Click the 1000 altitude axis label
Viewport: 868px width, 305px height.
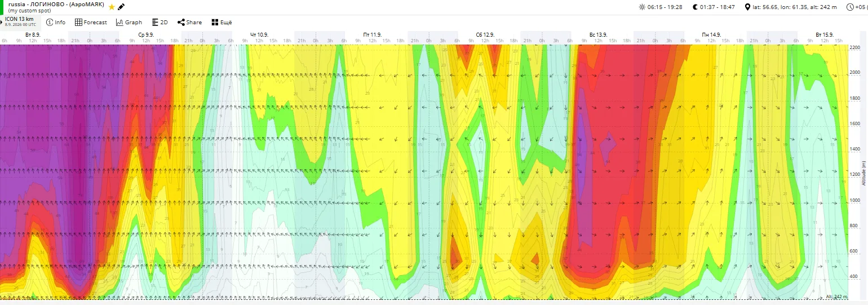(854, 200)
